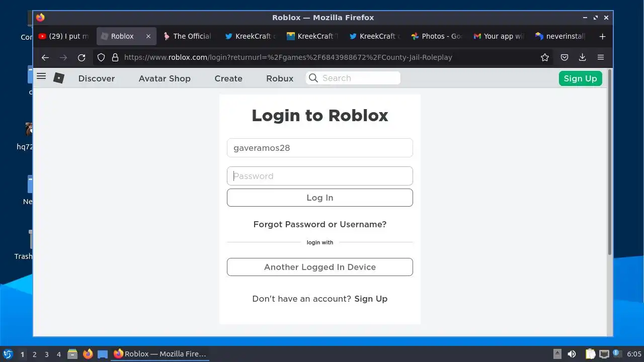The image size is (644, 362).
Task: Open the Roblox side navigation hamburger menu
Action: pos(42,76)
